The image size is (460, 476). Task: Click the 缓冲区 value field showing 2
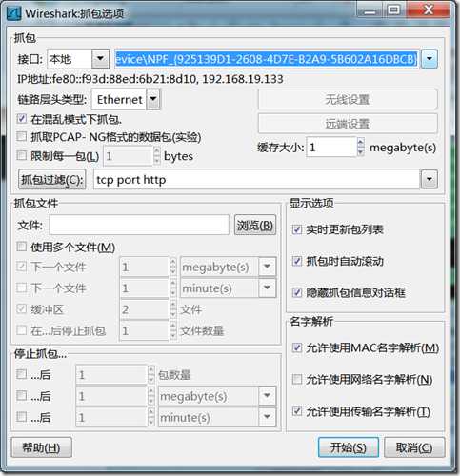(144, 309)
